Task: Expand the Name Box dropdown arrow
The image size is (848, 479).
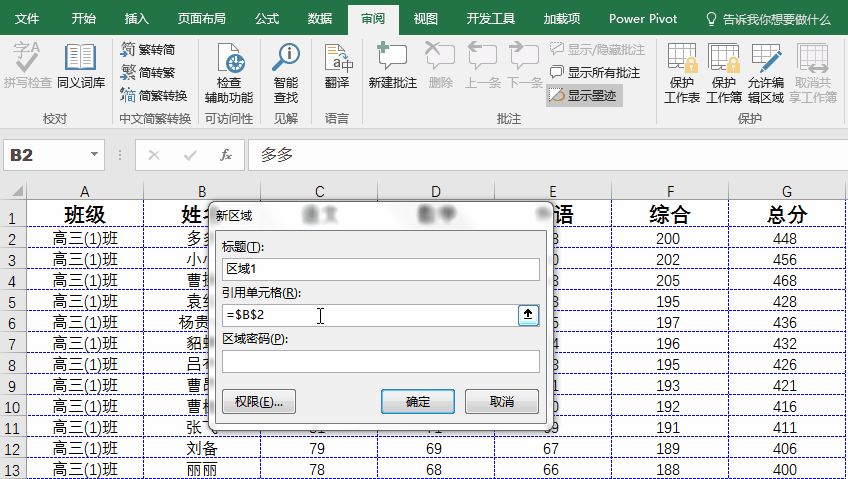Action: pyautogui.click(x=95, y=155)
